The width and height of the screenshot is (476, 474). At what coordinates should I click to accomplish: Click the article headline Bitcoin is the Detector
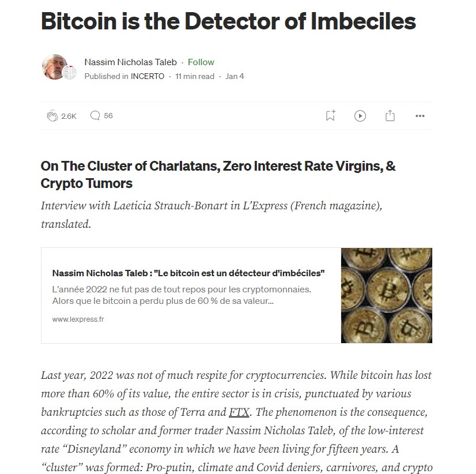point(228,21)
